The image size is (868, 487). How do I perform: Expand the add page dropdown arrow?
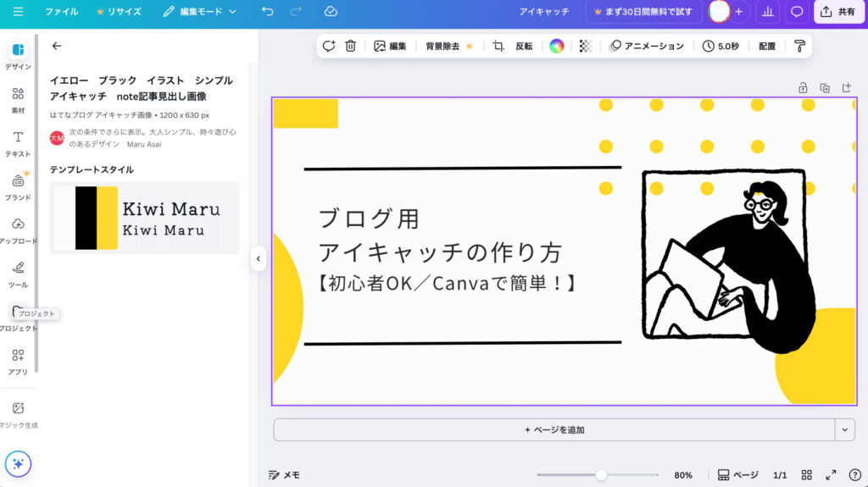click(845, 429)
